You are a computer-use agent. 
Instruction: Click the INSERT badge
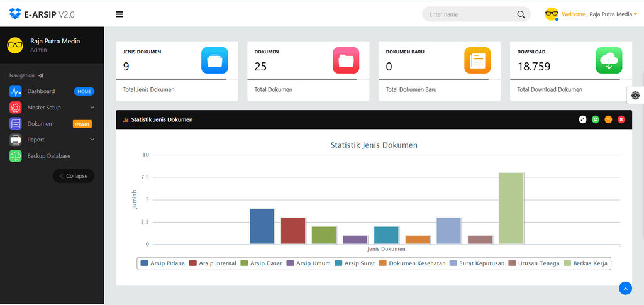(82, 124)
